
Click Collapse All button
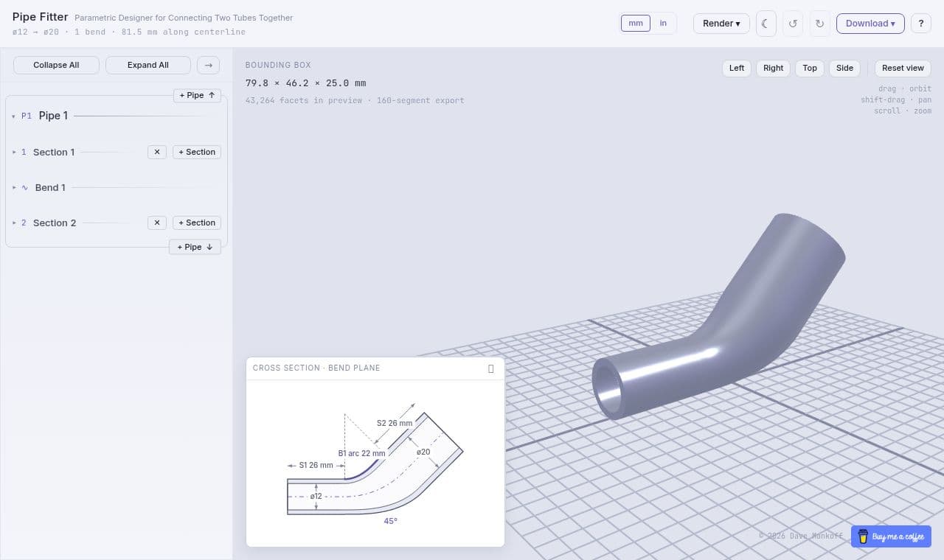coord(56,65)
